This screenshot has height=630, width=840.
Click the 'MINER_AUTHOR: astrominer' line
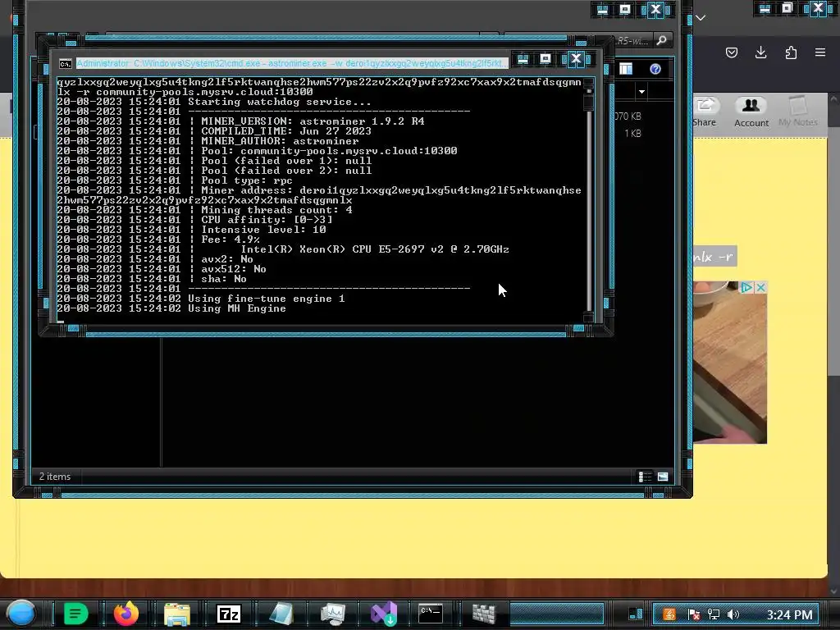coord(280,141)
